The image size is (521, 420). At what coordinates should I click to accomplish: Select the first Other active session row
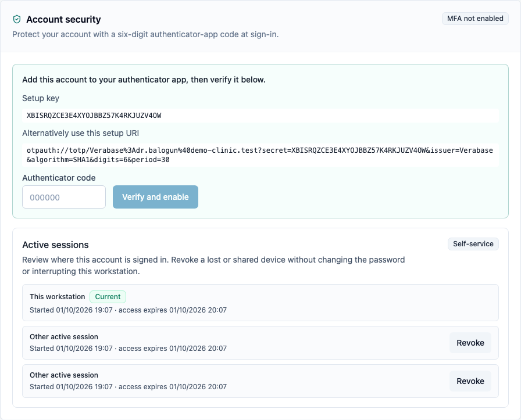tap(260, 343)
